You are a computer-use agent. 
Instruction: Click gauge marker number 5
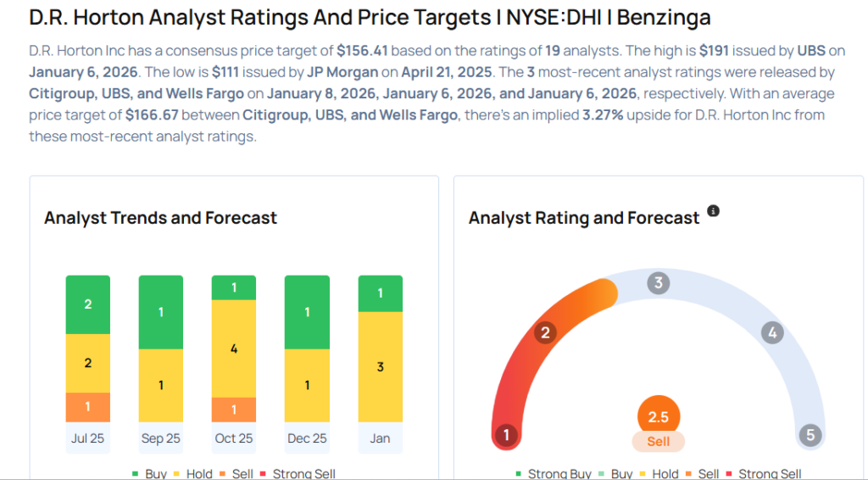point(810,436)
